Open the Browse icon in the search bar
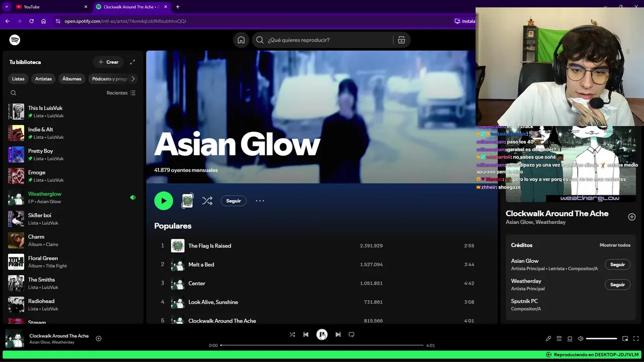Viewport: 644px width, 362px height. point(401,40)
